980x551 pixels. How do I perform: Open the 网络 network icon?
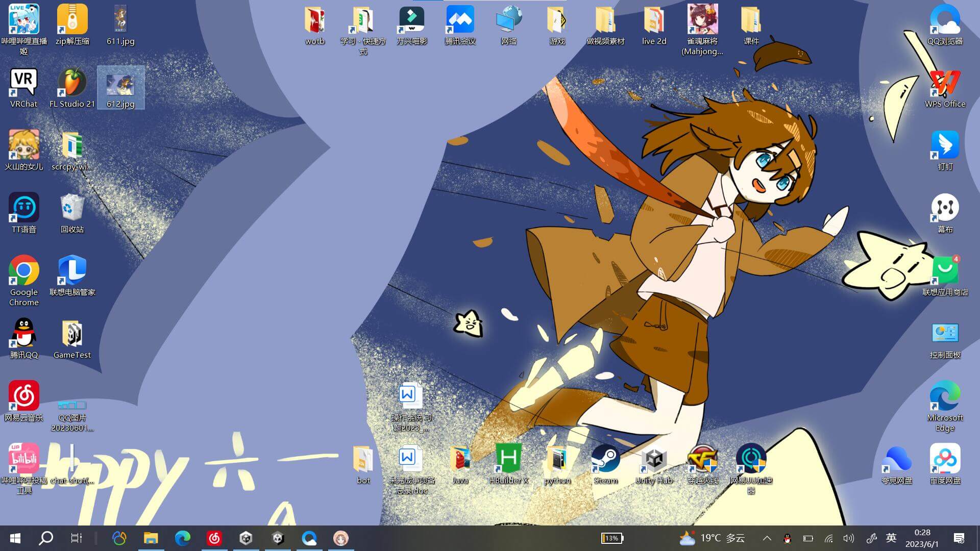(x=508, y=26)
